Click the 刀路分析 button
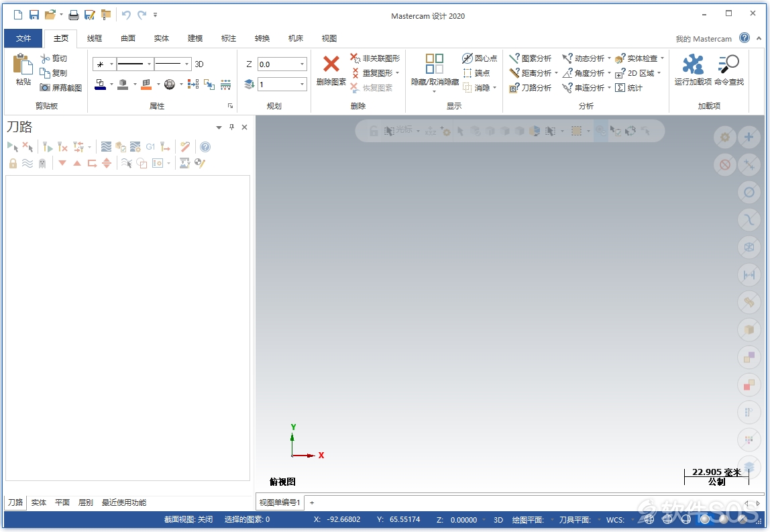The width and height of the screenshot is (770, 532). tap(531, 87)
